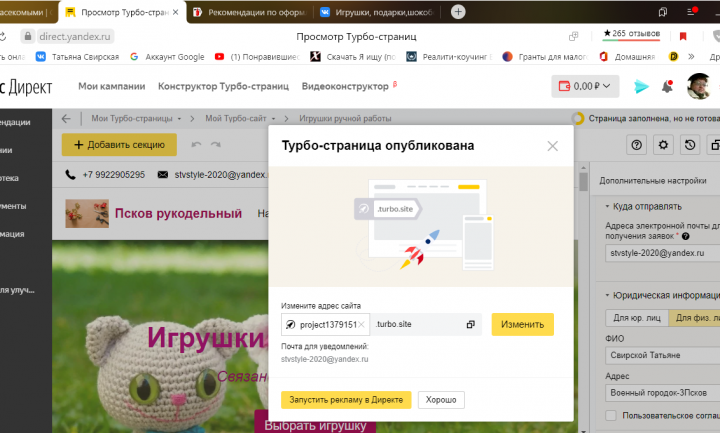Viewport: 720px width, 433px height.
Task: Open Скачать Я ищу bookmark
Action: coord(353,57)
